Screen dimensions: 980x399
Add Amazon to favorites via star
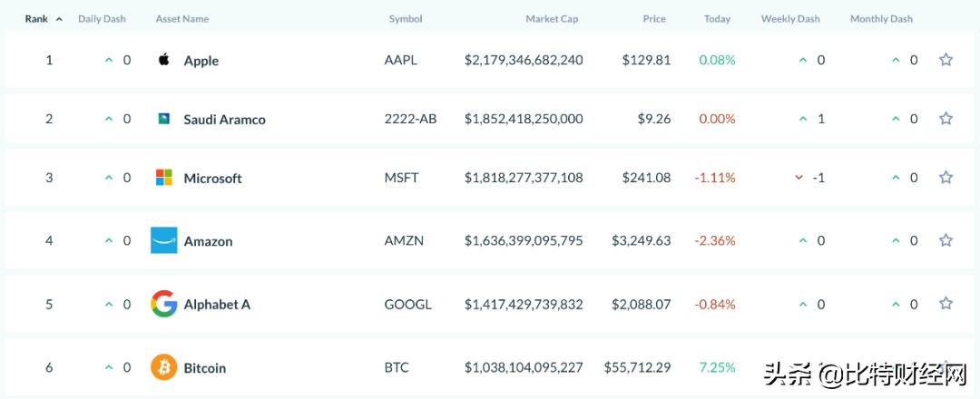pos(946,240)
